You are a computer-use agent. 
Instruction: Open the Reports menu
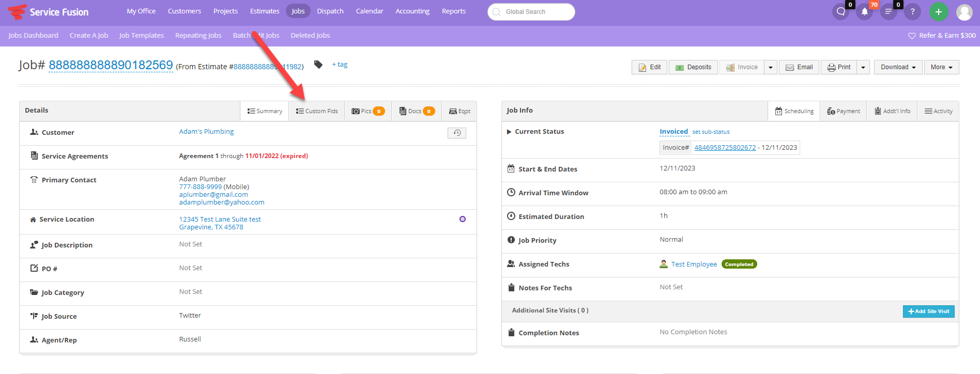click(454, 11)
